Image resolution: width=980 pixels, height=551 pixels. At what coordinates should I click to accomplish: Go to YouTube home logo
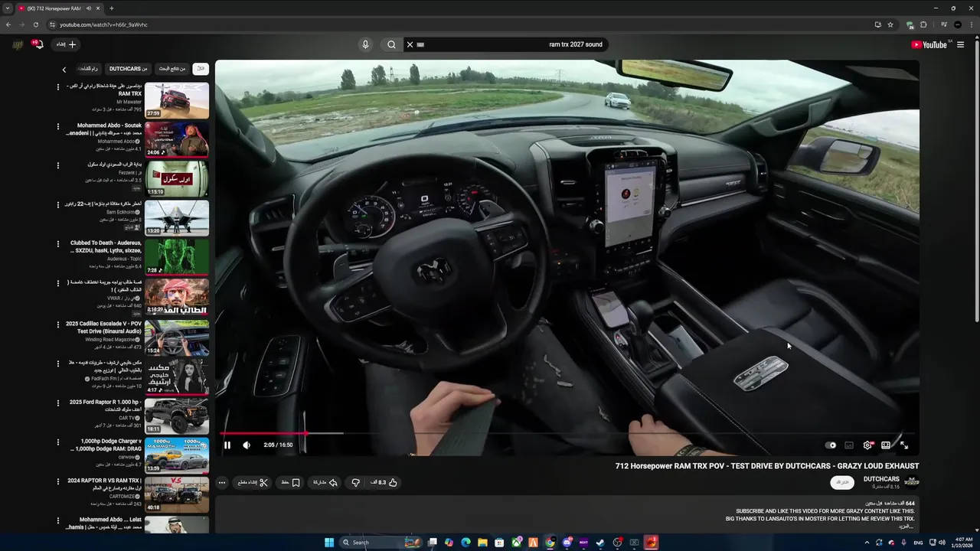click(929, 44)
